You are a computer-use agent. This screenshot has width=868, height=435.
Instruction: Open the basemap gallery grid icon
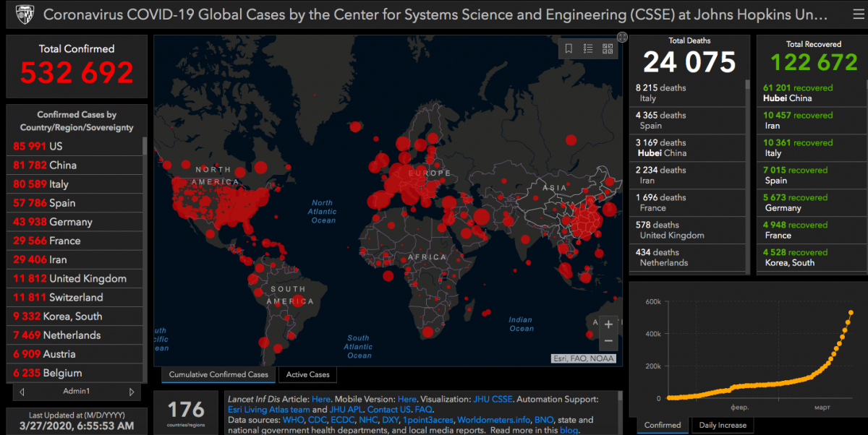(608, 48)
